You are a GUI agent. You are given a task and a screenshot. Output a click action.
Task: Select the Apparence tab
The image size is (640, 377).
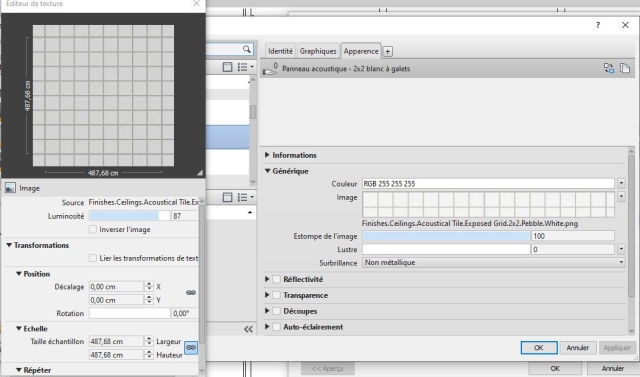(x=361, y=51)
